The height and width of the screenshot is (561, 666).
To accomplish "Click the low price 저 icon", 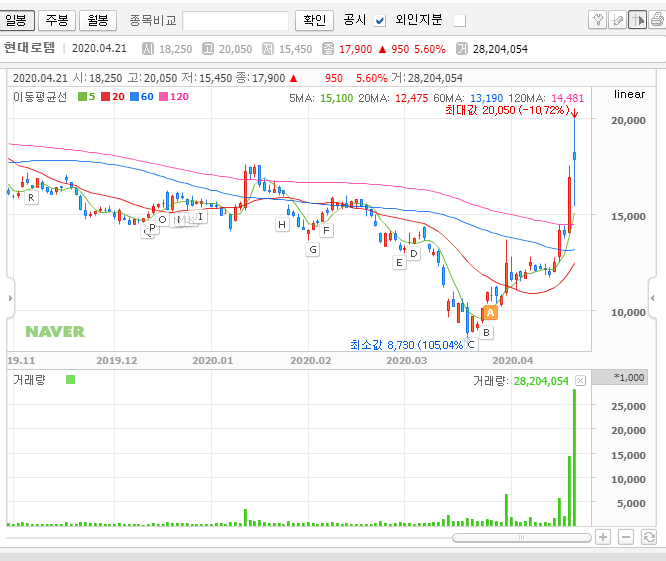I will 268,49.
